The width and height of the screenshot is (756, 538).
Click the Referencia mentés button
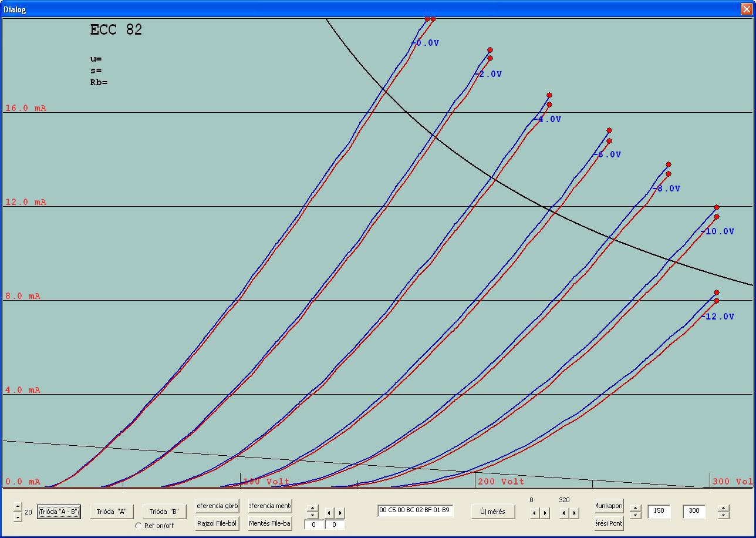point(270,506)
